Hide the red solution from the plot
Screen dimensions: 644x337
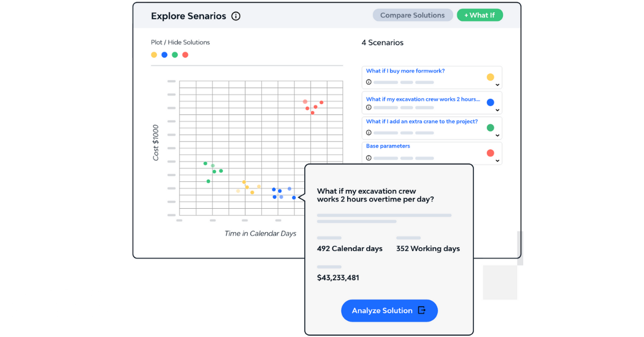click(x=185, y=54)
